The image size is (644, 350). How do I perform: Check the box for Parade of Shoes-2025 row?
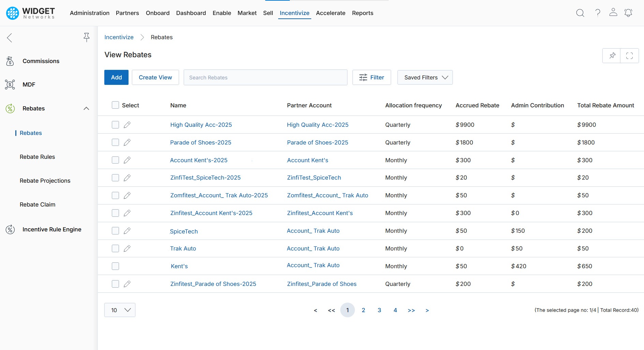(115, 142)
